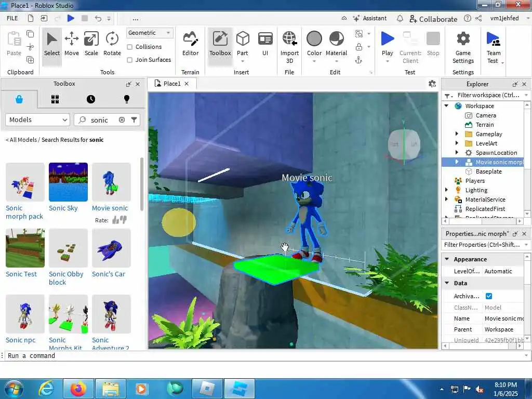The height and width of the screenshot is (399, 532).
Task: Select Terrain in Explorer
Action: pyautogui.click(x=485, y=125)
